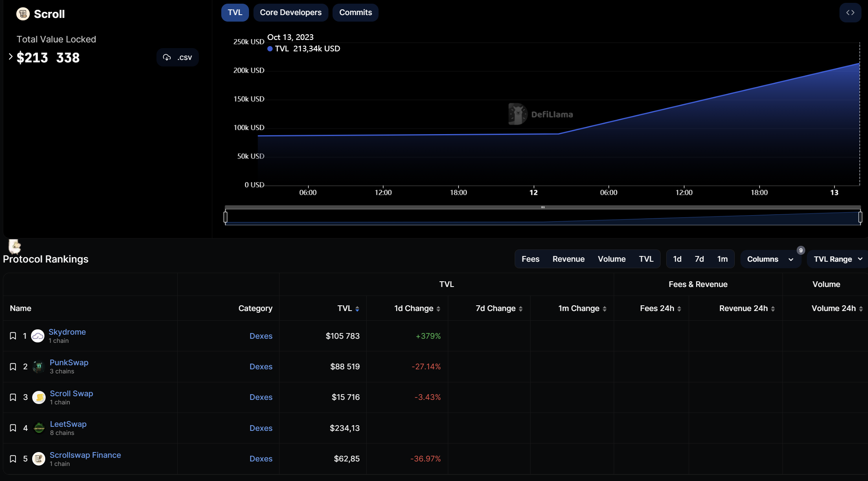The image size is (868, 481).
Task: Choose the 1m time period
Action: click(723, 259)
